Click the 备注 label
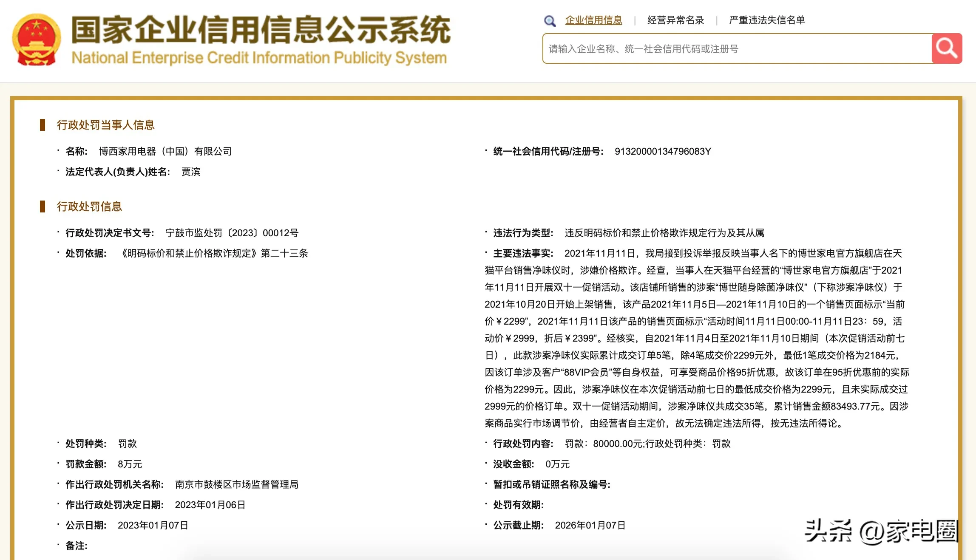The image size is (976, 560). click(77, 546)
